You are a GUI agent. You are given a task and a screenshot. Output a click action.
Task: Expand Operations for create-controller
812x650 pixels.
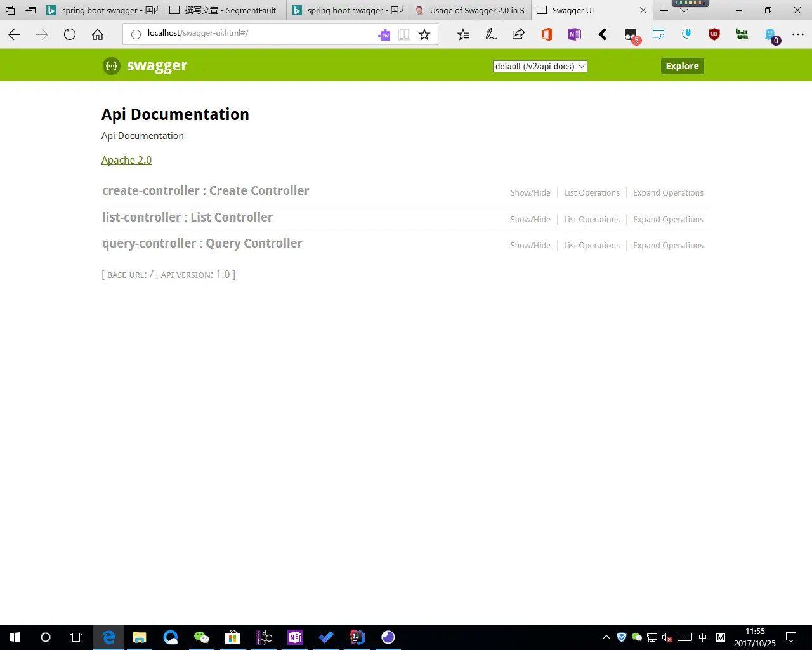pyautogui.click(x=668, y=193)
